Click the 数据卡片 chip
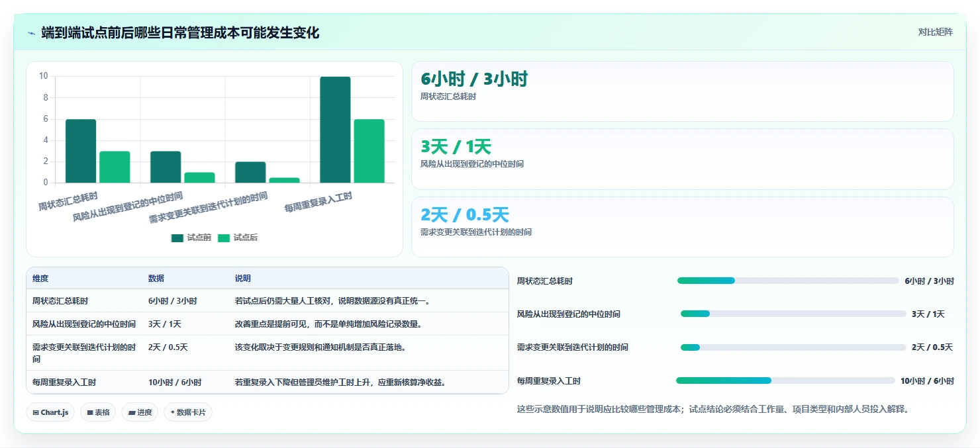The image size is (980, 448). 188,412
